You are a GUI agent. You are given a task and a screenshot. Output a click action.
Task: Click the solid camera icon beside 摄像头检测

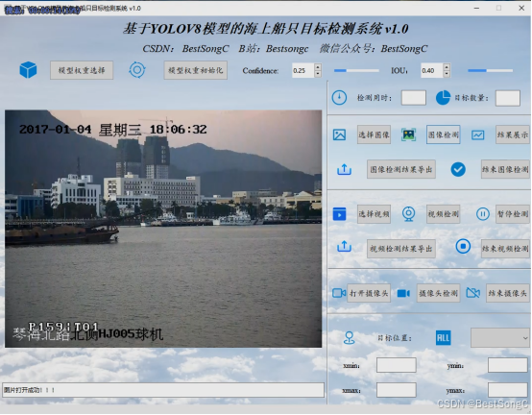(403, 293)
